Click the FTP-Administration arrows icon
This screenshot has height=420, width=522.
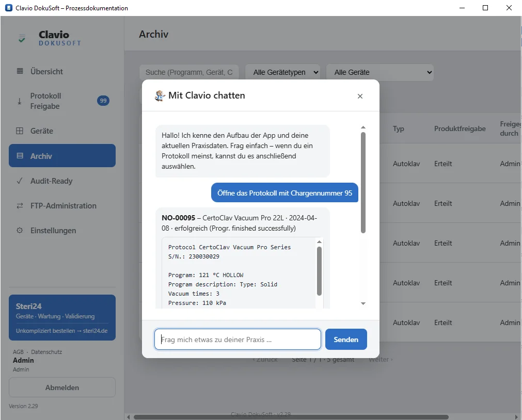coord(20,206)
